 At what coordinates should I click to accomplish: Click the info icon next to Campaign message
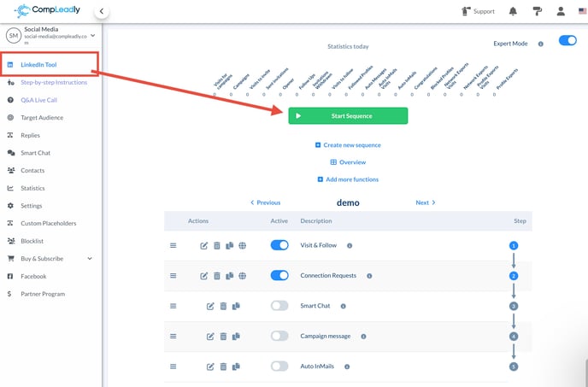coord(364,336)
